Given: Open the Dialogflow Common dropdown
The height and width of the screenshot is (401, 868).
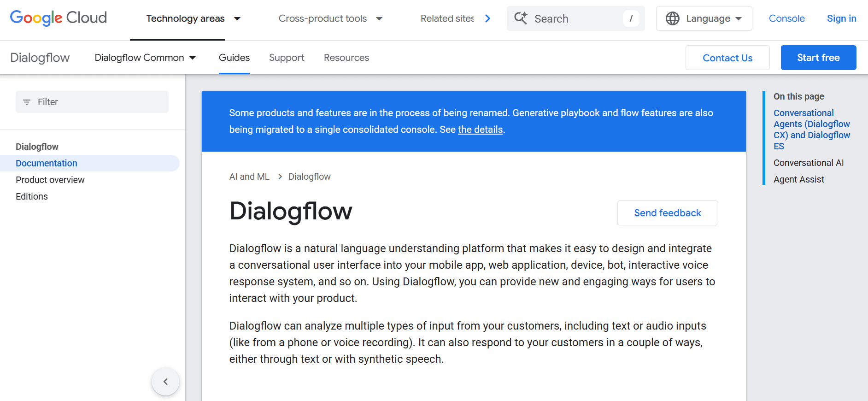Looking at the screenshot, I should [145, 58].
